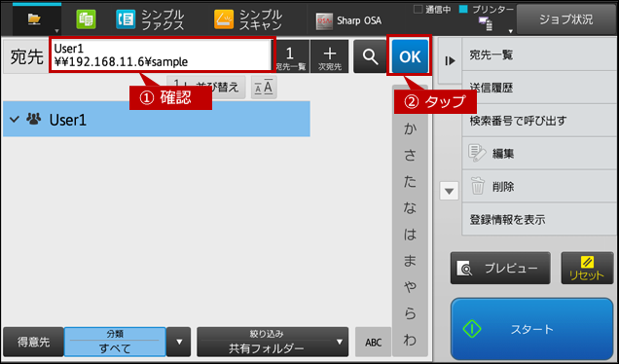
Task: Select User1 in the address list
Action: pos(157,120)
